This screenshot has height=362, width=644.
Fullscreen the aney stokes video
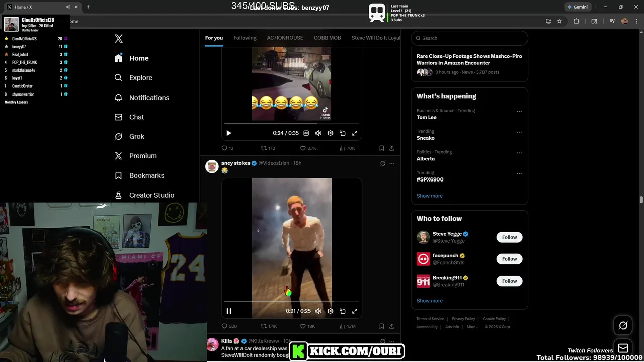355,311
